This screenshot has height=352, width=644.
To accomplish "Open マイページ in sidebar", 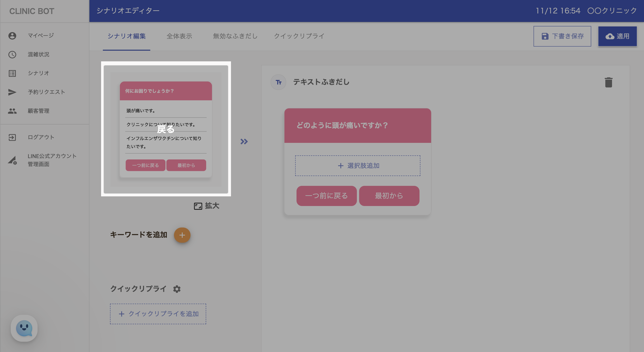I will click(40, 36).
